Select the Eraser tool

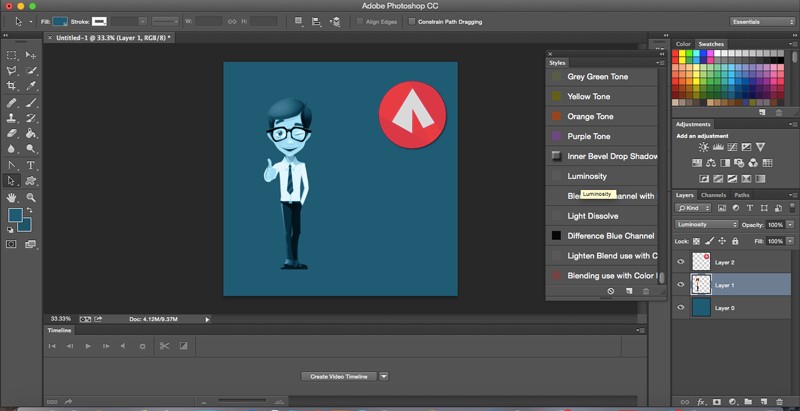coord(11,134)
